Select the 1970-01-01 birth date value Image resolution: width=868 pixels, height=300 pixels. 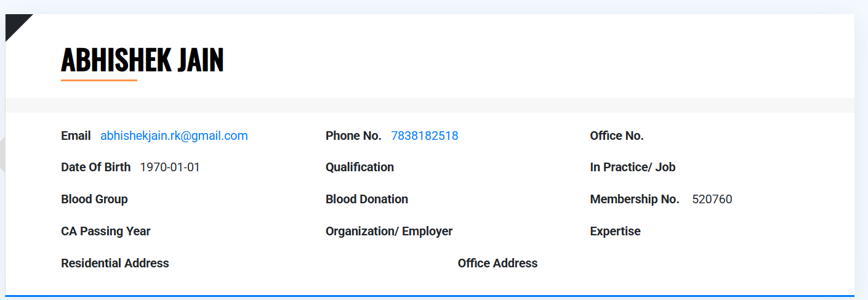pyautogui.click(x=170, y=167)
